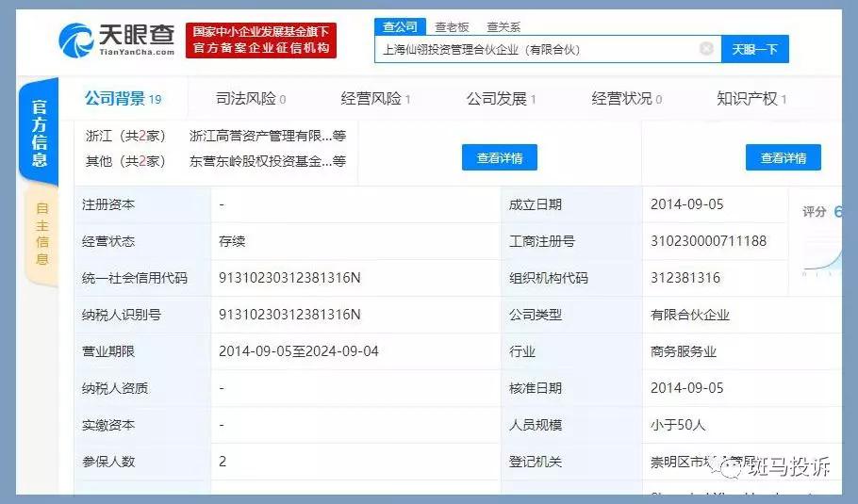
Task: Click the TianYanCha logo
Action: [x=117, y=40]
